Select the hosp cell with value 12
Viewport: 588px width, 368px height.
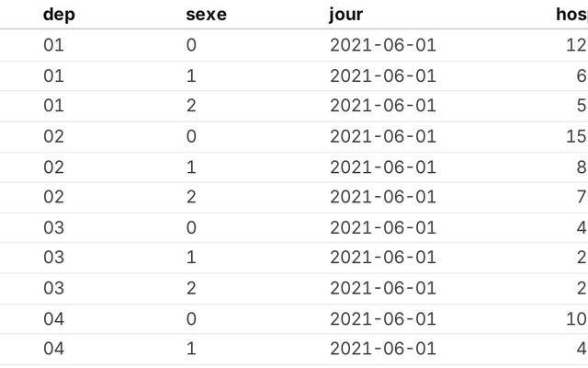[576, 44]
